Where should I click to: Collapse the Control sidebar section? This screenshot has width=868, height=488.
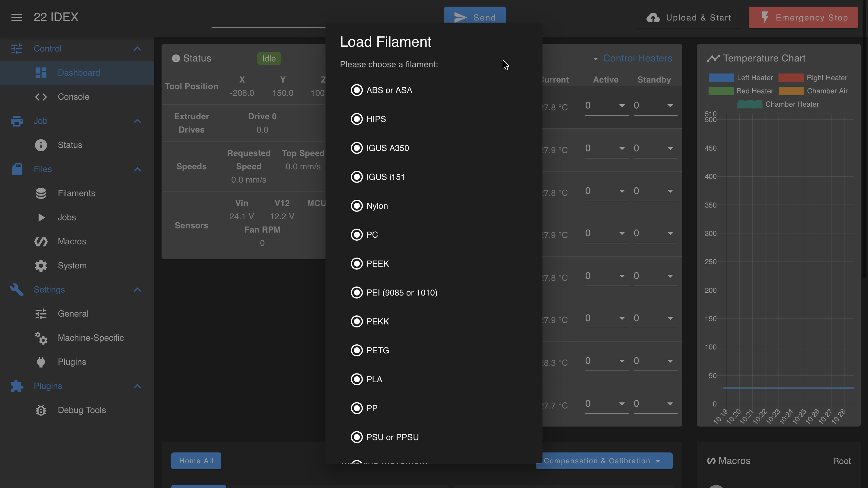(x=137, y=49)
